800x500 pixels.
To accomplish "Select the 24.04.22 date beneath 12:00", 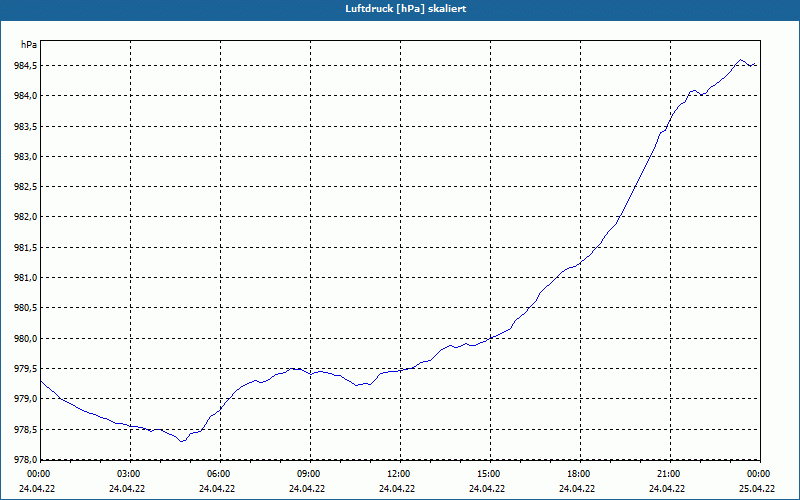I will [x=397, y=488].
